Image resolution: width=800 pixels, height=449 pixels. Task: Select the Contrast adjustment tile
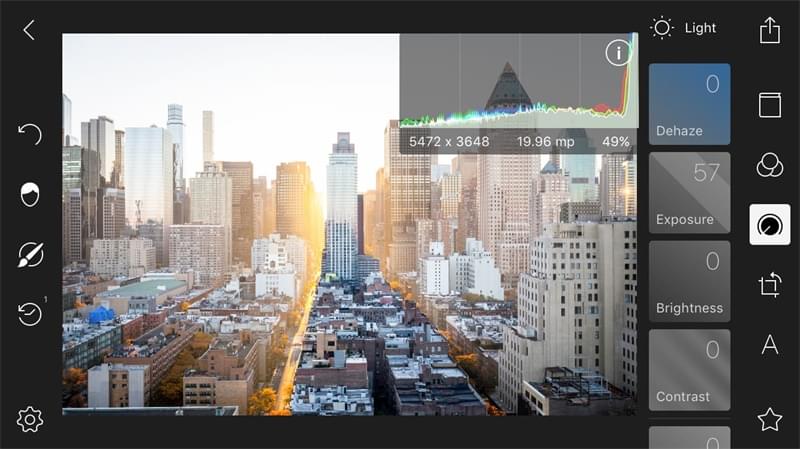689,370
